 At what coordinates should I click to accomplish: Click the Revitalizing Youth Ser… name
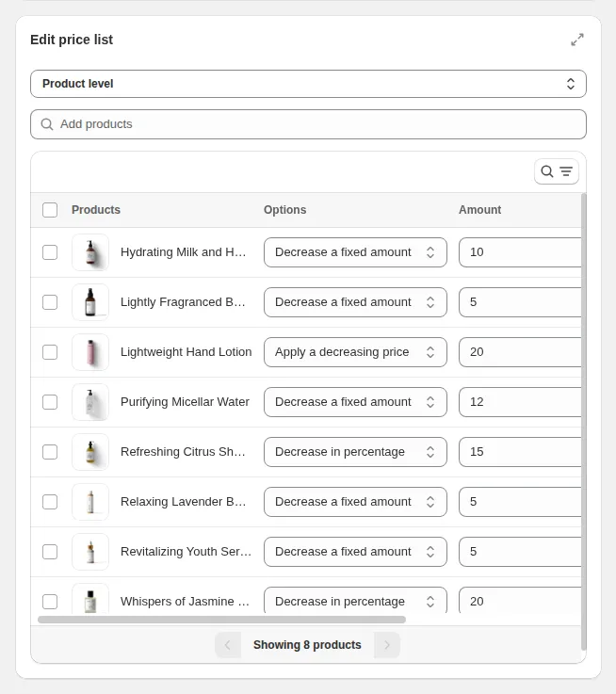point(186,552)
